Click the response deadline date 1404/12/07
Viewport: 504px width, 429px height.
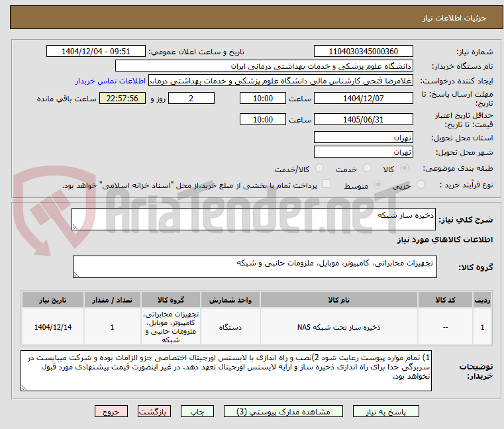pos(363,99)
